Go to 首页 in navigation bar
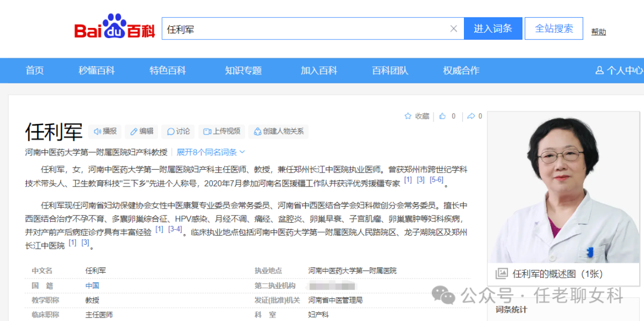Image resolution: width=644 pixels, height=321 pixels. pos(35,70)
